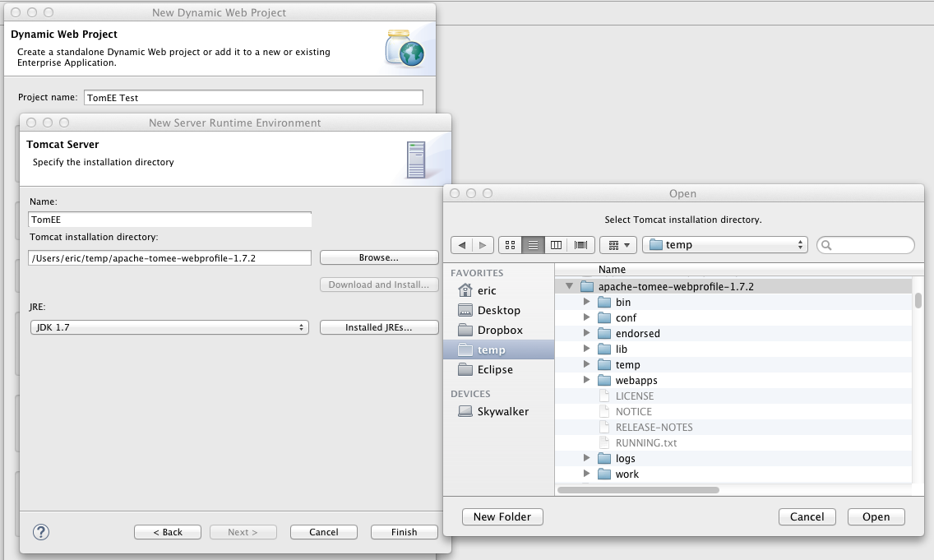The height and width of the screenshot is (560, 934).
Task: Go forward in the Open dialog
Action: click(x=483, y=245)
